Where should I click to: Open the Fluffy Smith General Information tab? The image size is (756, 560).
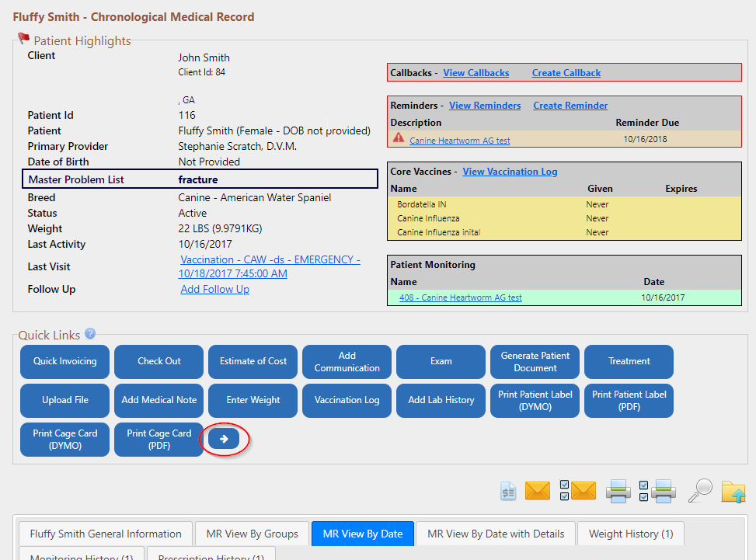[106, 534]
